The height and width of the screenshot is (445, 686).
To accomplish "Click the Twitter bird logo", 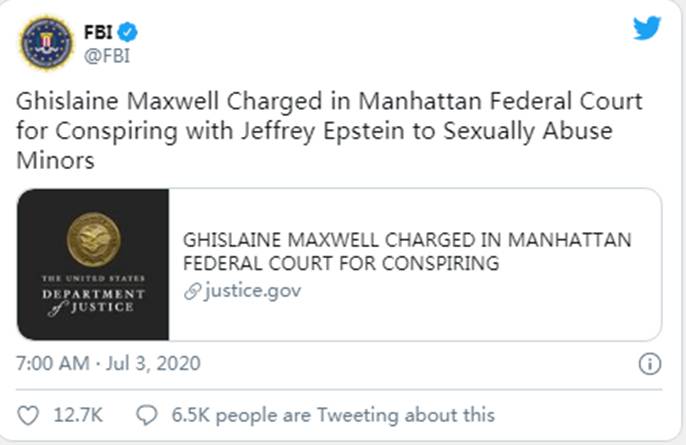I will (x=647, y=29).
